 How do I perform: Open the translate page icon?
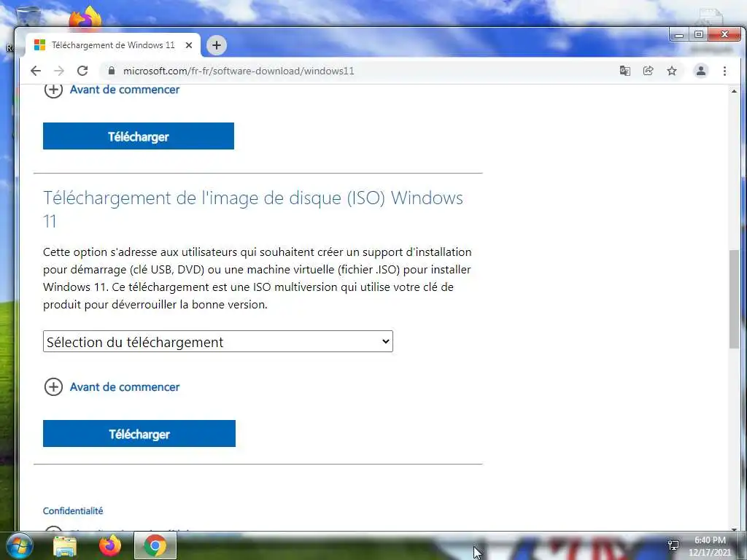(x=624, y=71)
